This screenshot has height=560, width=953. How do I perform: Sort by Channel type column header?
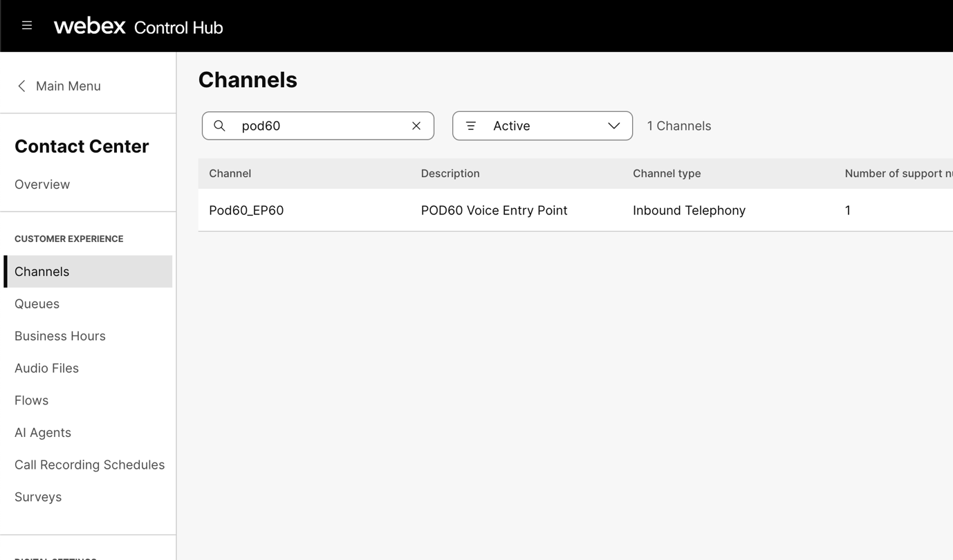pyautogui.click(x=667, y=174)
